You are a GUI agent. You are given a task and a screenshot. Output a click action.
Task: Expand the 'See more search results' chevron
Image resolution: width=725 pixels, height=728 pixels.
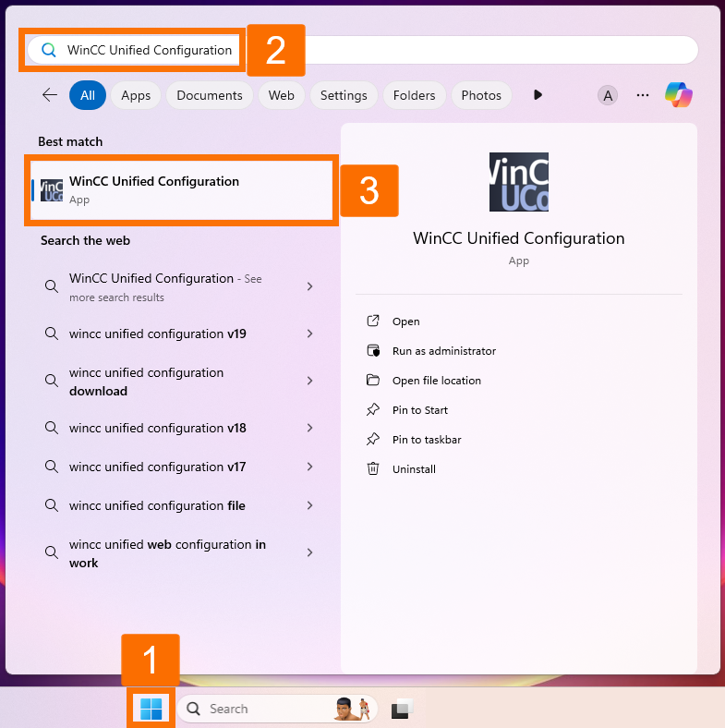tap(310, 286)
